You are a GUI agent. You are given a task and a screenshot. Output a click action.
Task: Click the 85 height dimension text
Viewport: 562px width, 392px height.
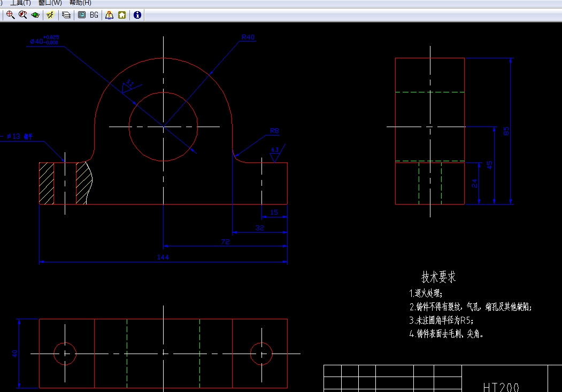coord(506,131)
